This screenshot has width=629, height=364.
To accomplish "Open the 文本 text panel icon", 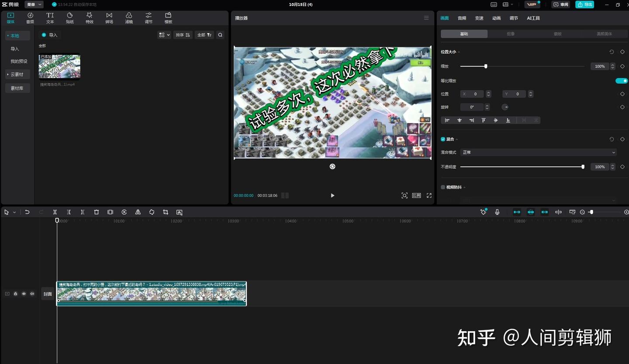I will click(50, 18).
